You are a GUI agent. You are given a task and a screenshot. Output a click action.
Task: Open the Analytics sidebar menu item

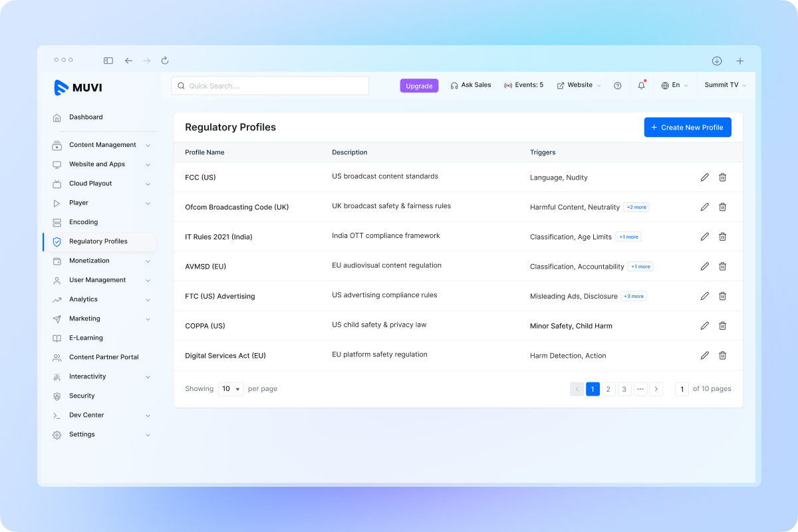[x=84, y=299]
